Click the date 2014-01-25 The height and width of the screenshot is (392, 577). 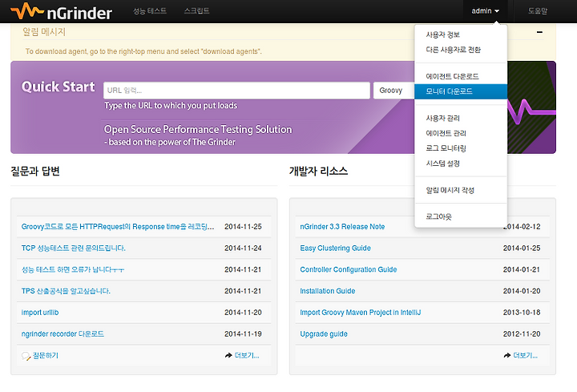pos(522,248)
